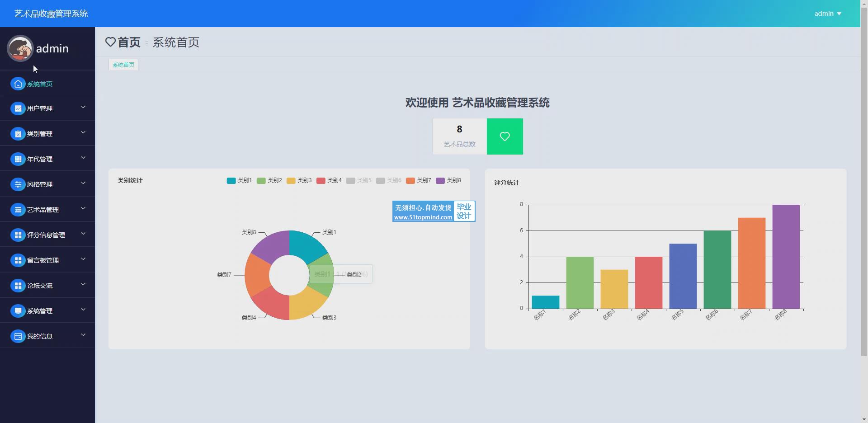The width and height of the screenshot is (868, 423).
Task: Open the 论坛交流 sidebar entry
Action: pos(40,286)
